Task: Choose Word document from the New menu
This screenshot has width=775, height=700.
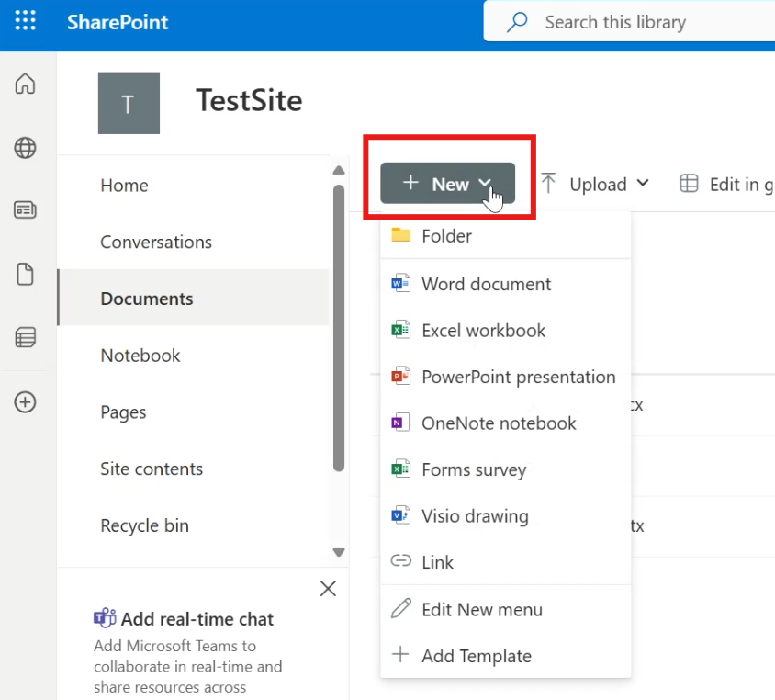Action: tap(506, 284)
